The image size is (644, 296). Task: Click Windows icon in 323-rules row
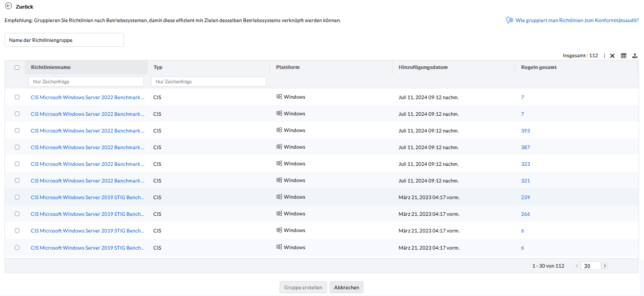pos(279,164)
